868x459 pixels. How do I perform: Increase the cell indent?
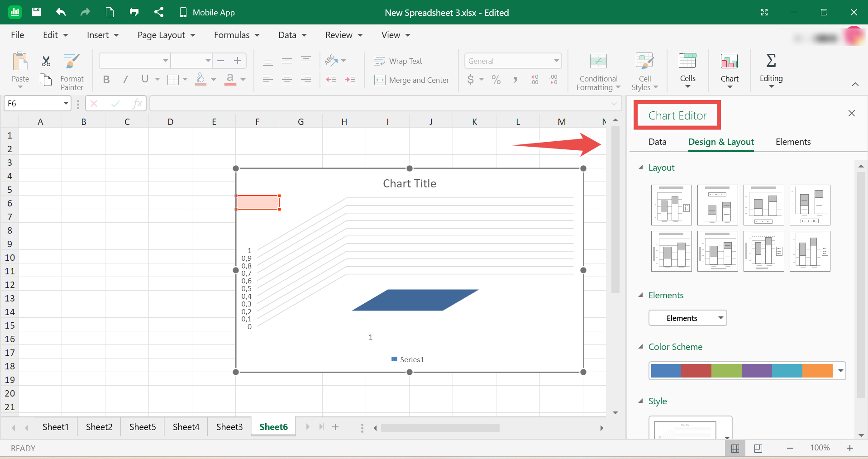point(350,80)
